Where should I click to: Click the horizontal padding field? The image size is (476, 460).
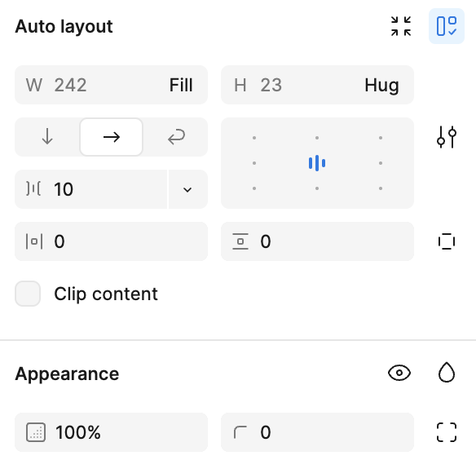pos(111,241)
